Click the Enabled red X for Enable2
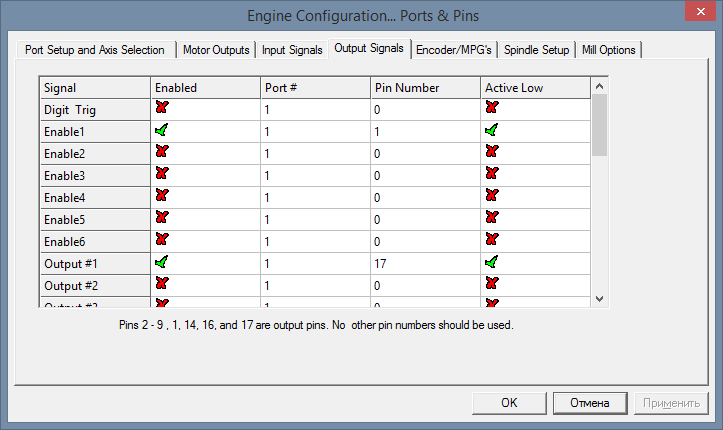The height and width of the screenshot is (430, 723). point(161,152)
